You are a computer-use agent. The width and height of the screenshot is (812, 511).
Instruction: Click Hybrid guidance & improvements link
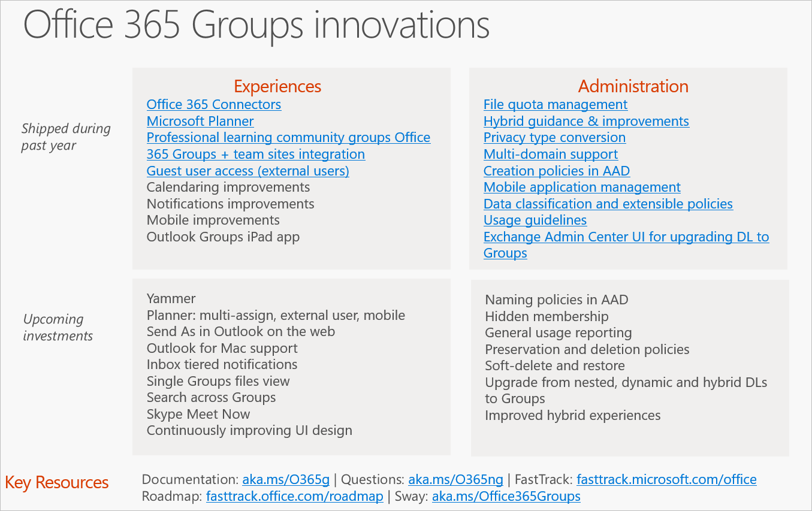pyautogui.click(x=586, y=121)
